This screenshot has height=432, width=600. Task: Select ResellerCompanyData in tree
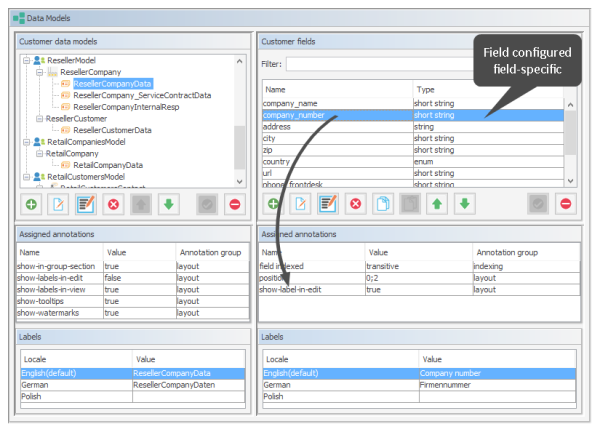point(112,84)
